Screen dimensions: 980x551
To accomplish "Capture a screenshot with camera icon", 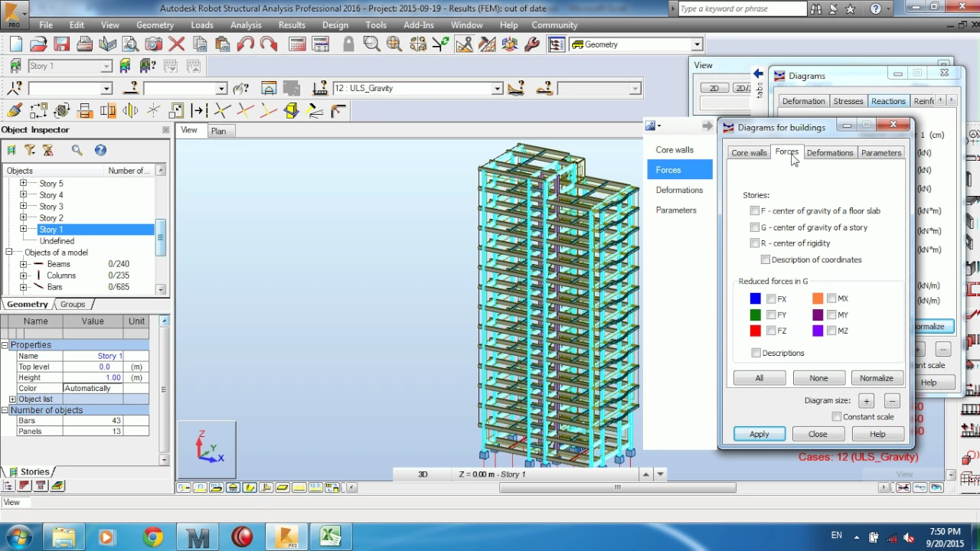I will 153,44.
